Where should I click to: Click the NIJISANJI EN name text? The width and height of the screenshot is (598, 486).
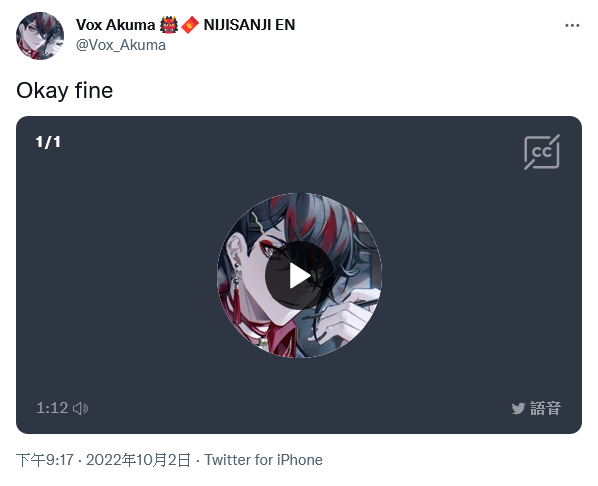pyautogui.click(x=249, y=25)
